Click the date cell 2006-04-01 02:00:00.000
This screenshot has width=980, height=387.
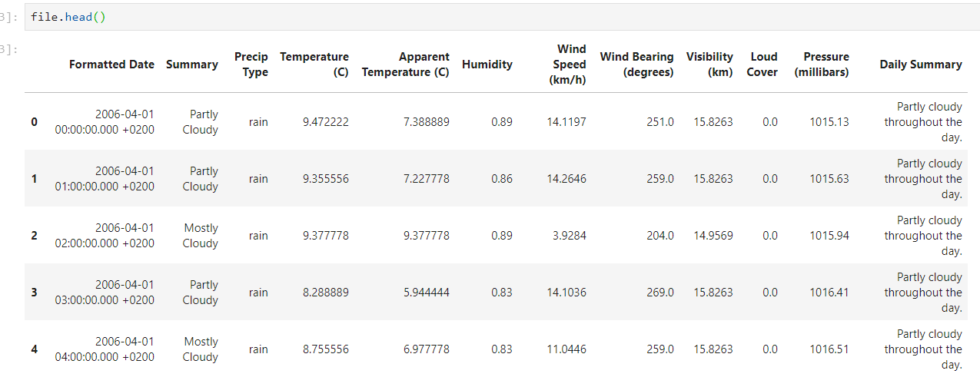tap(105, 236)
